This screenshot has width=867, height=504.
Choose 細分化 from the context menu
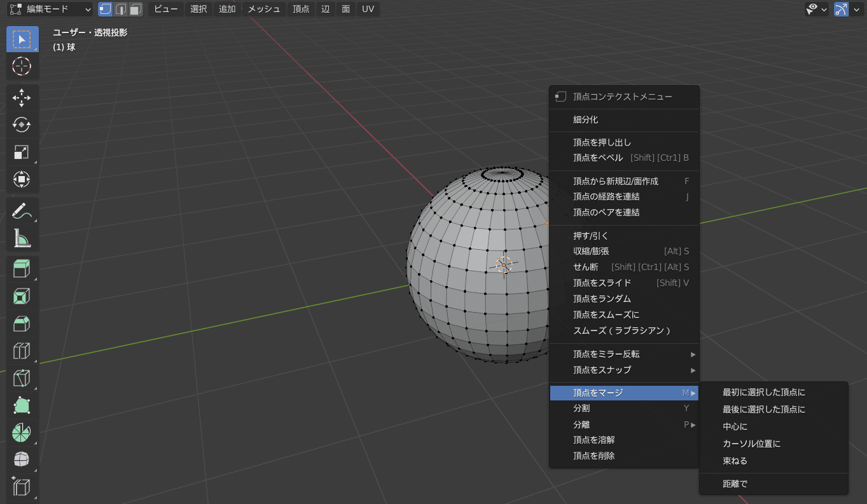625,119
